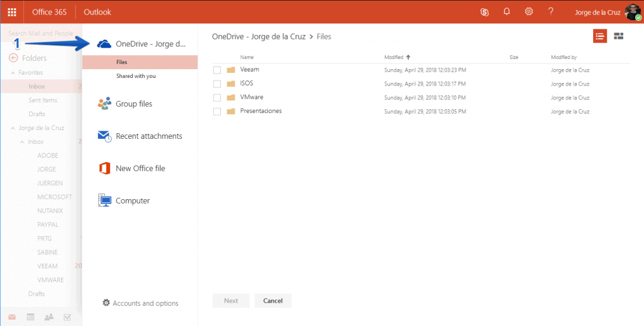Choose Computer as file source

pos(133,200)
